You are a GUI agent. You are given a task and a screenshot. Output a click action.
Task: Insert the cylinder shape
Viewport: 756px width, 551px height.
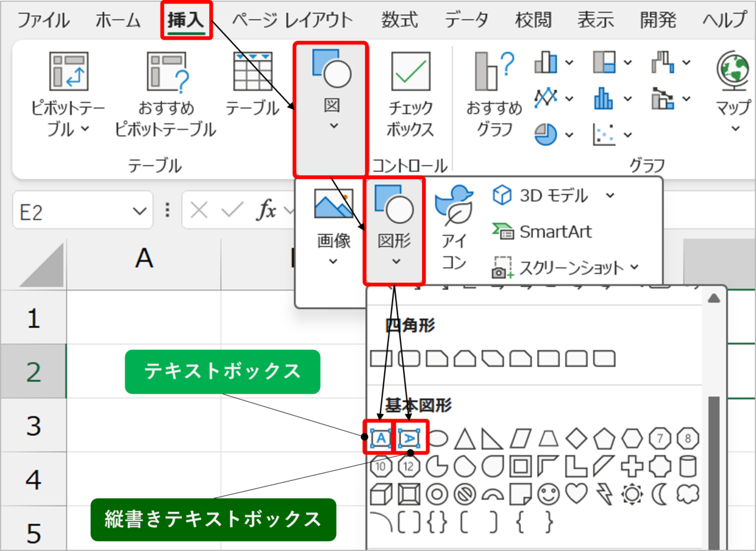click(x=688, y=466)
